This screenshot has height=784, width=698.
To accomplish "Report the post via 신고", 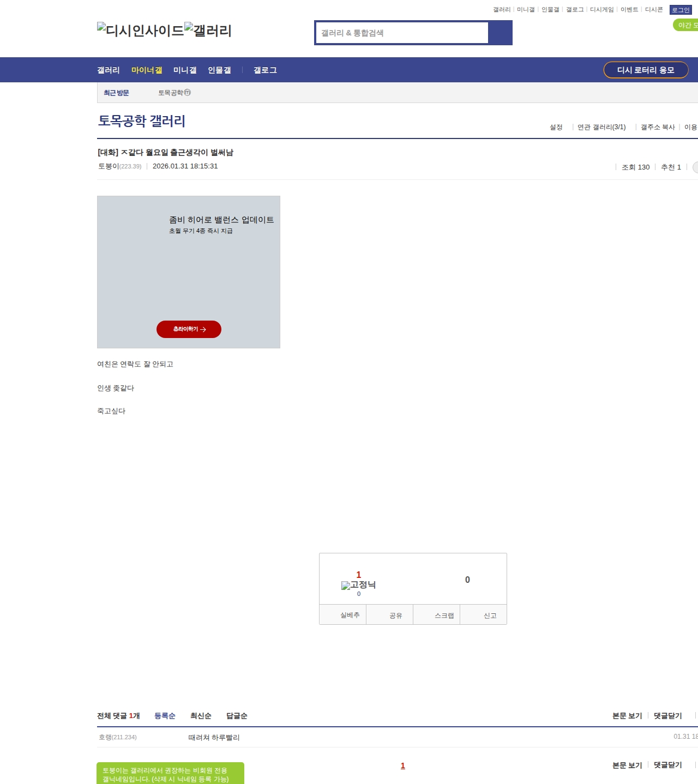I will pos(490,615).
